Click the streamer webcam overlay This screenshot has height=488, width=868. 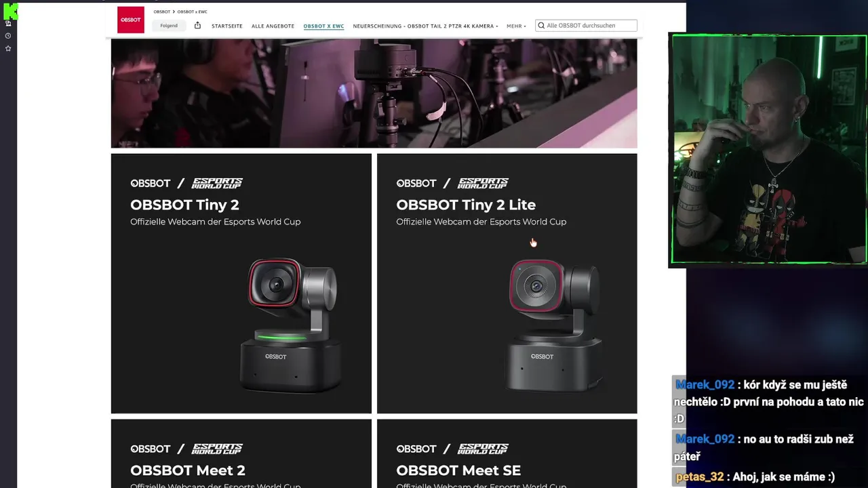click(x=768, y=149)
